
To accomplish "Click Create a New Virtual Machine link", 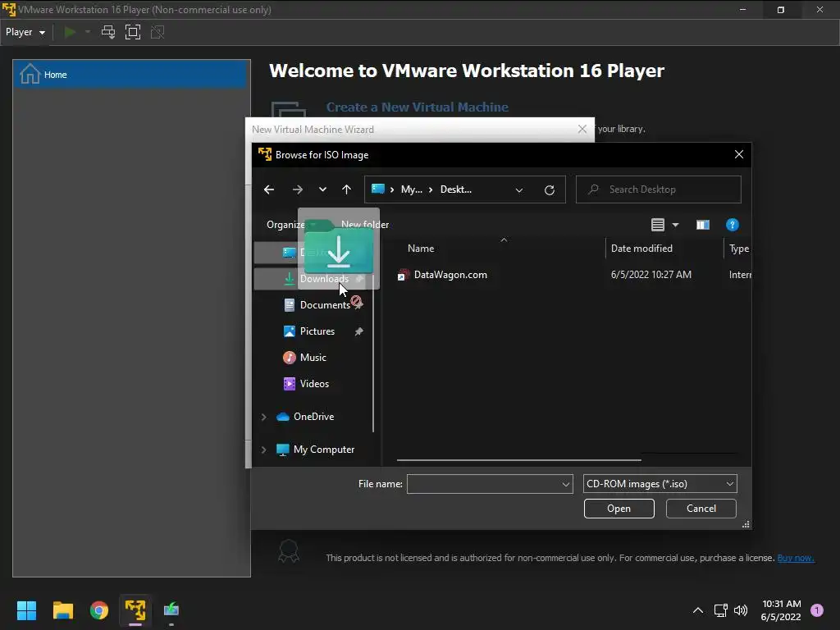I will pyautogui.click(x=418, y=107).
